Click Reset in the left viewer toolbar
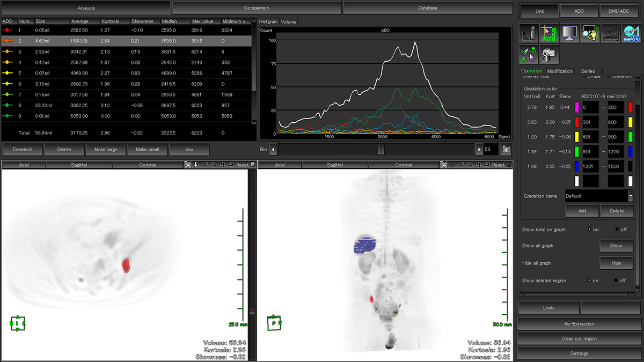 click(242, 165)
